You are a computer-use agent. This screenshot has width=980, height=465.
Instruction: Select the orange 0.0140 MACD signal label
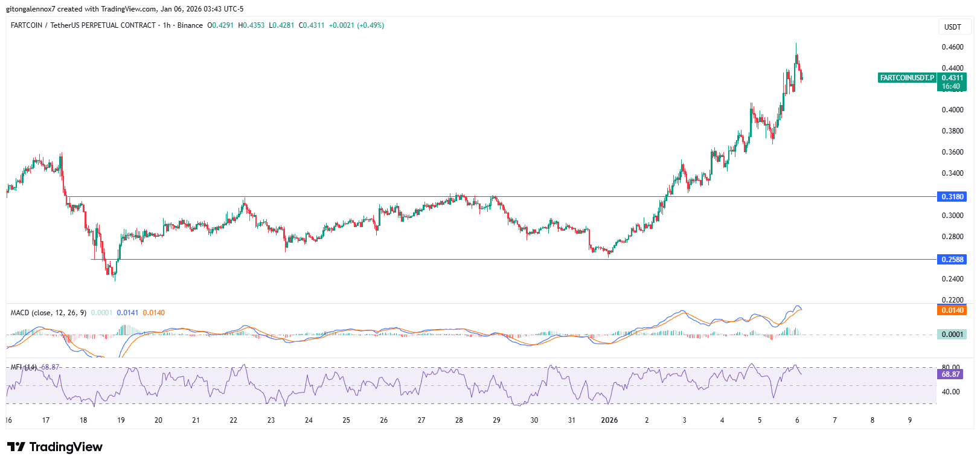point(952,310)
